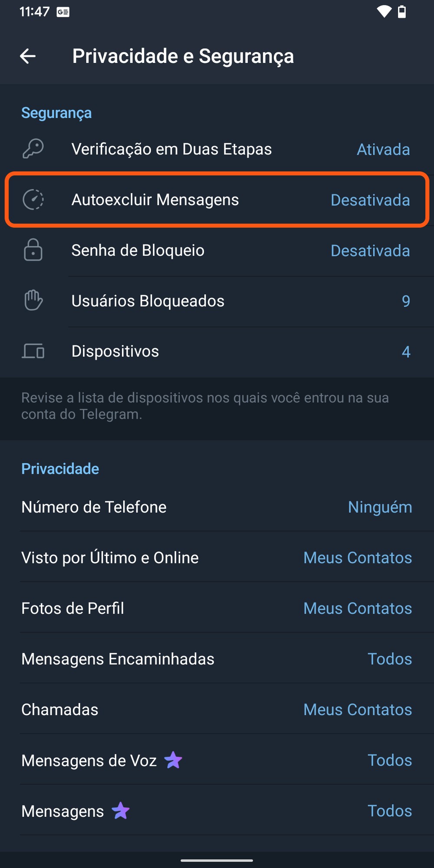
Task: Tap the back arrow icon
Action: coord(28,56)
